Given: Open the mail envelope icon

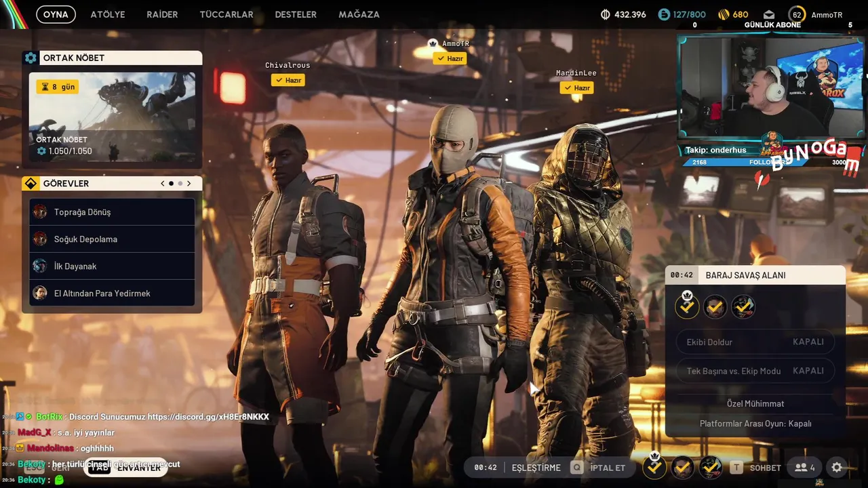Looking at the screenshot, I should pyautogui.click(x=768, y=14).
